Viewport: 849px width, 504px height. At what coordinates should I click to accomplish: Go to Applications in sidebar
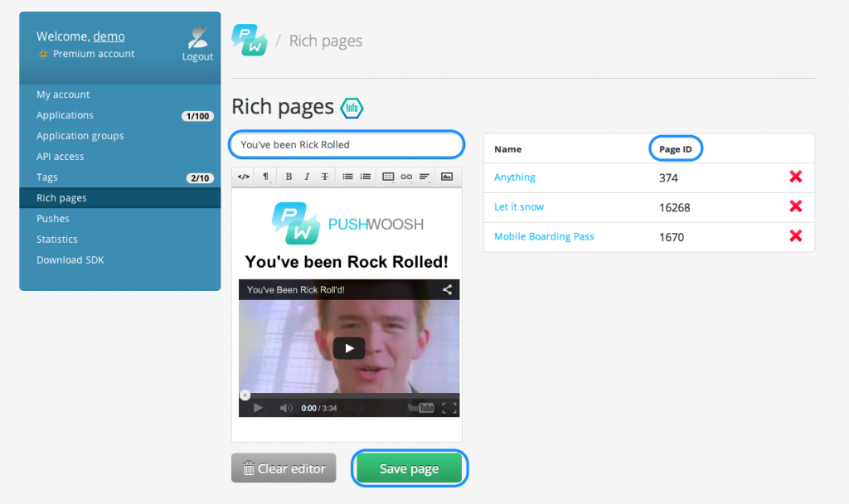[x=65, y=114]
